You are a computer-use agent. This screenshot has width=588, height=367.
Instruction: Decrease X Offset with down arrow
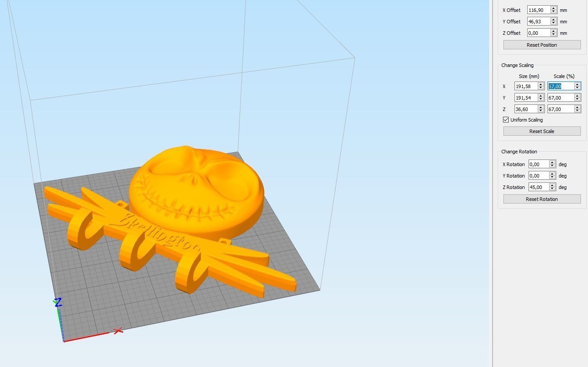pos(554,12)
